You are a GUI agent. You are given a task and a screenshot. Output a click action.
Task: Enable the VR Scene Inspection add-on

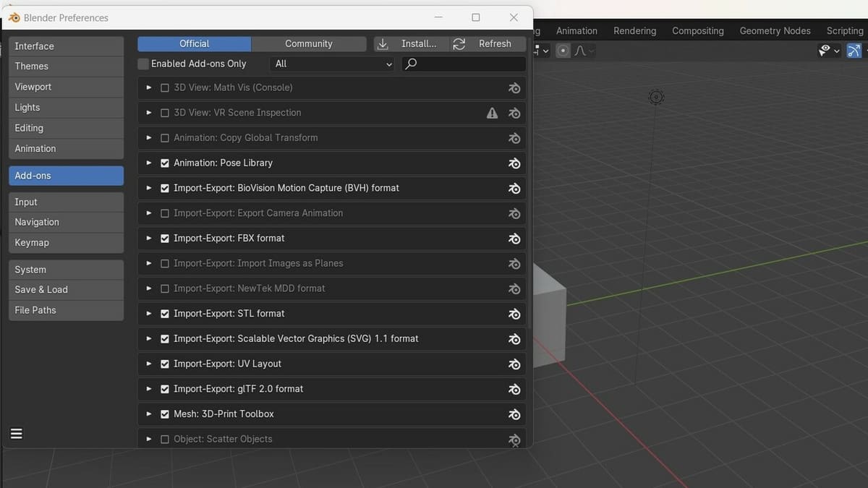pos(165,113)
